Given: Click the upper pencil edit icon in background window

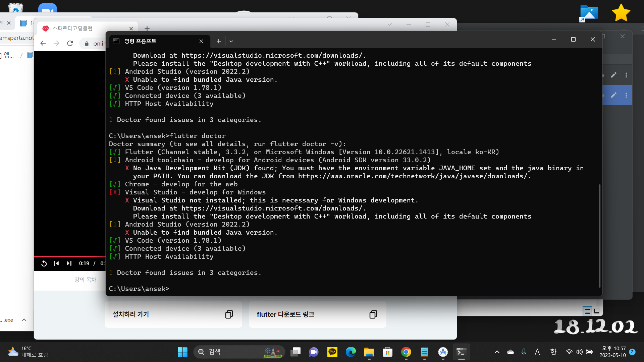Looking at the screenshot, I should point(613,75).
